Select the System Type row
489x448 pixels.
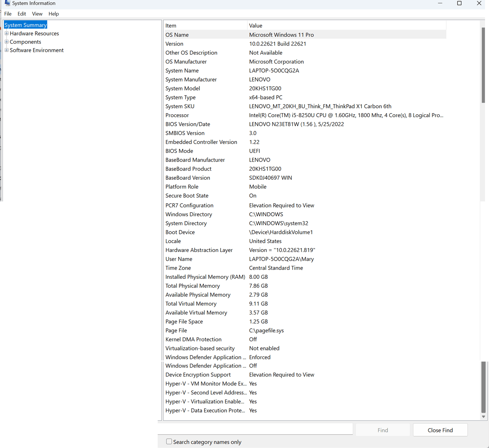point(305,97)
